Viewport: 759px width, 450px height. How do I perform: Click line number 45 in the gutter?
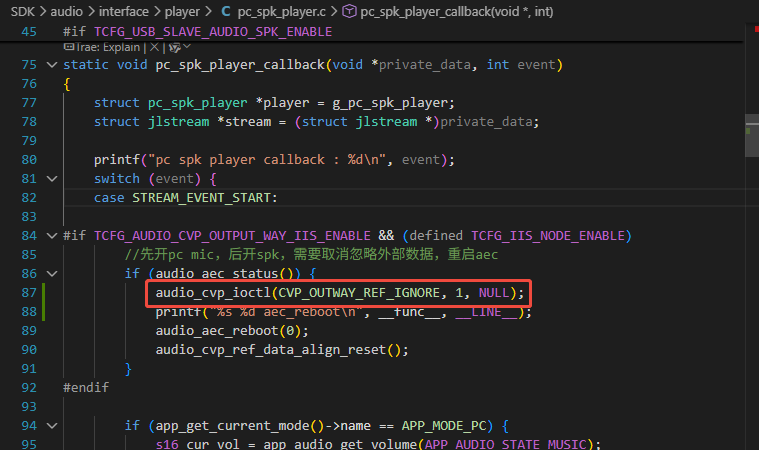29,31
